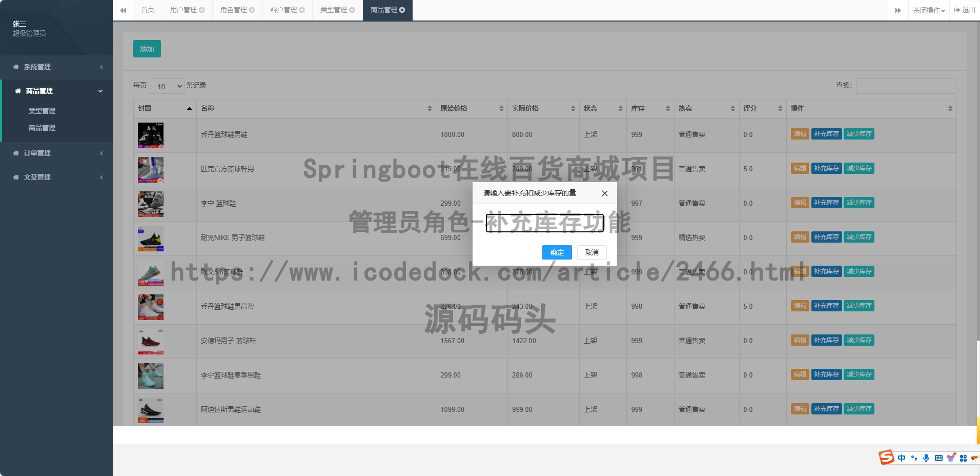Click 减少库存 for 安德玛男子 篮球鞋 row

click(x=859, y=340)
